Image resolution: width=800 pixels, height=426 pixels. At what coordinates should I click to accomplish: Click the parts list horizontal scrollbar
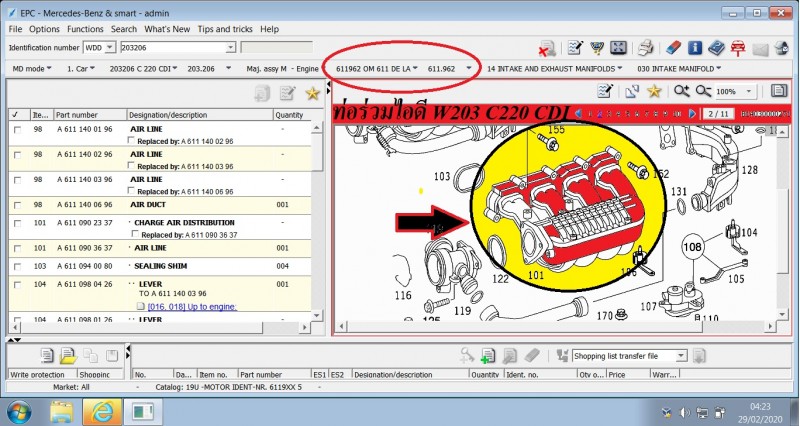(x=160, y=327)
